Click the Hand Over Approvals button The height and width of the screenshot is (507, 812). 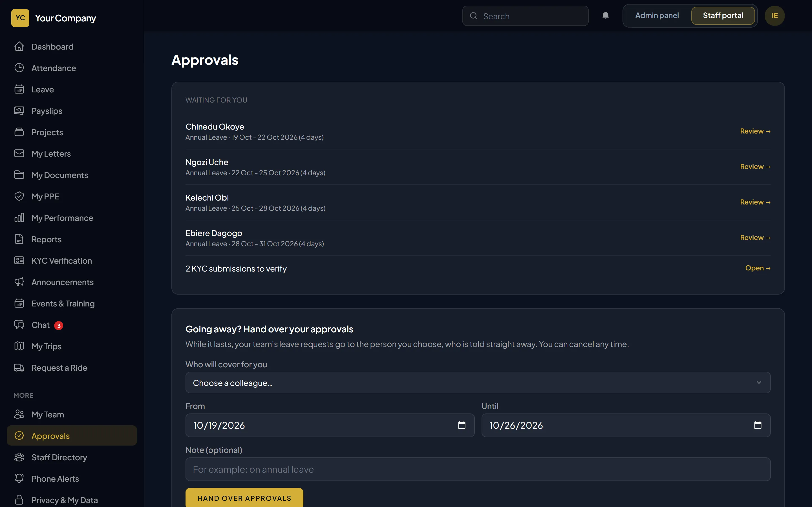pyautogui.click(x=244, y=498)
